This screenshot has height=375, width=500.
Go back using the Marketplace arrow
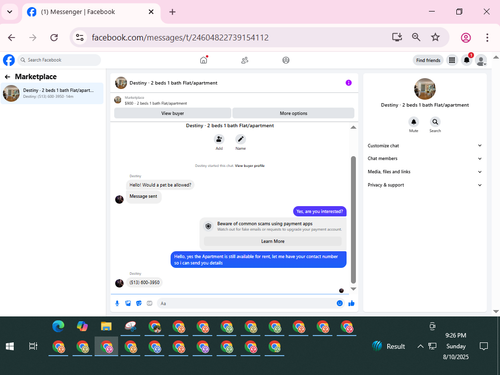[7, 77]
